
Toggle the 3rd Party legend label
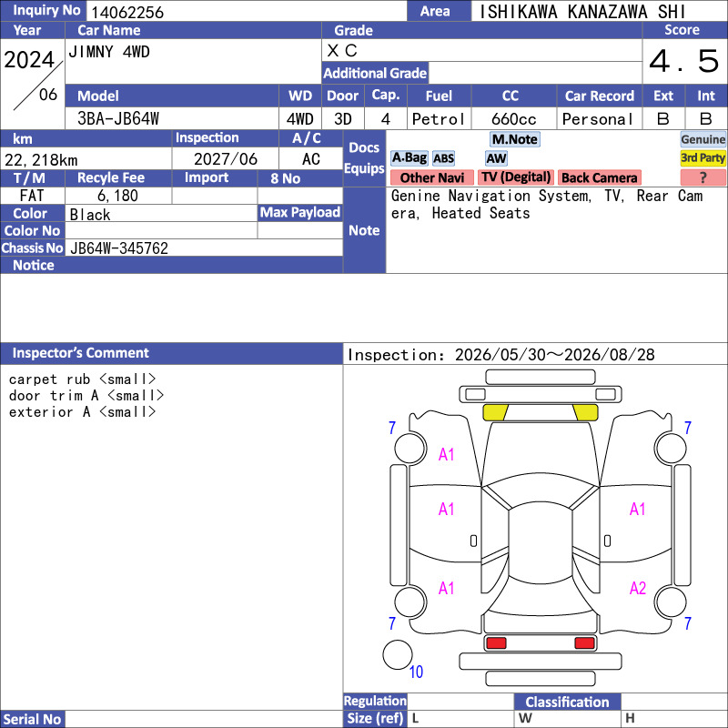703,158
